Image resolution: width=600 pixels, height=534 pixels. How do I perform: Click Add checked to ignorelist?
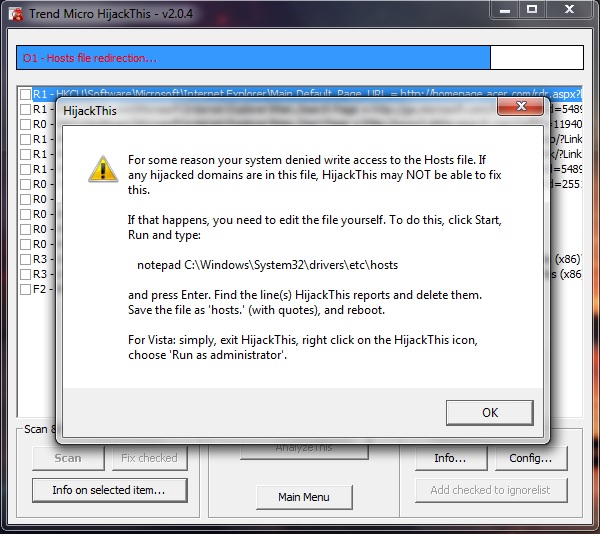coord(491,490)
